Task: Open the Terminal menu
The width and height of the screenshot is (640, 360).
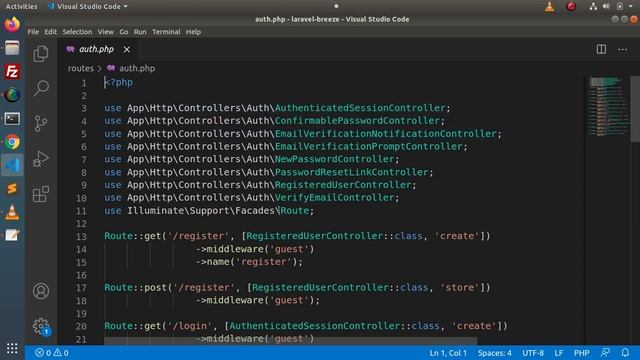Action: coord(166,32)
